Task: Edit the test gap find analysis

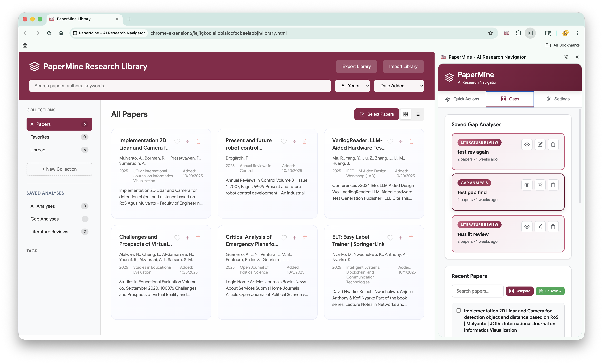Action: [540, 185]
